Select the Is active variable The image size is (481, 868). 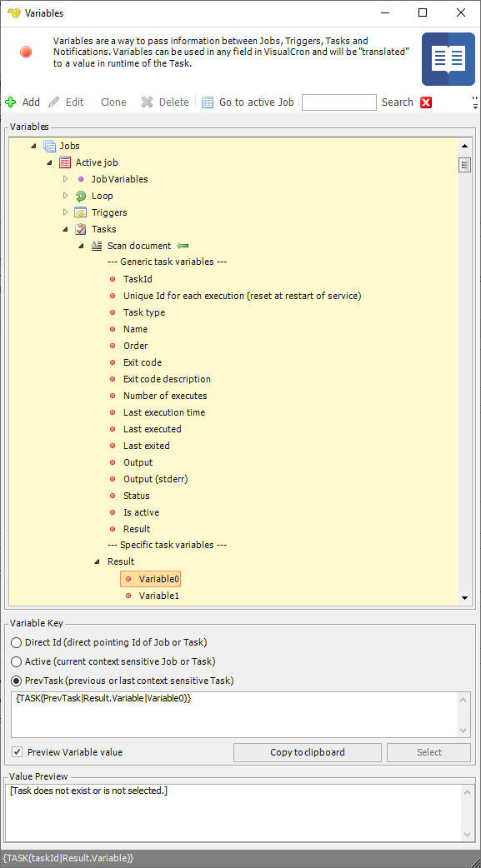pos(142,512)
